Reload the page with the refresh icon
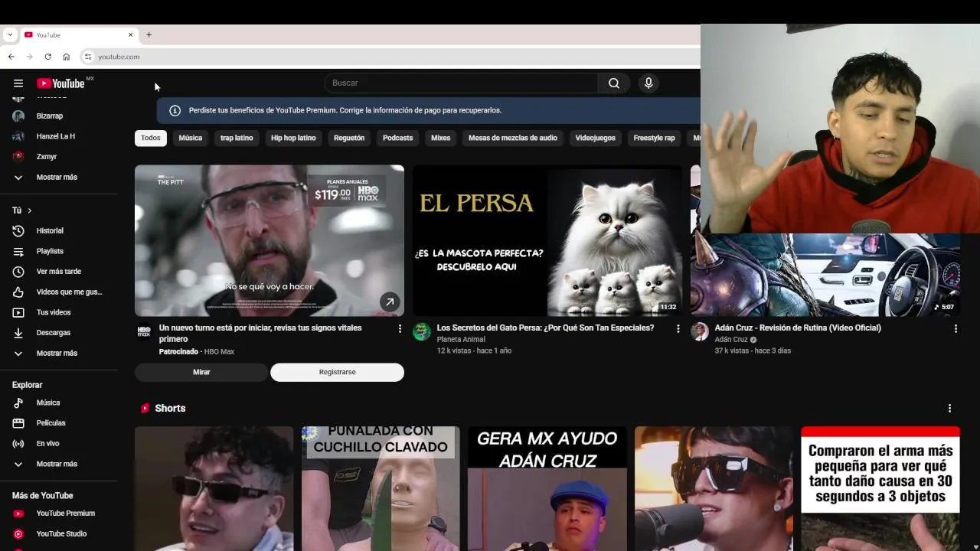Image resolution: width=980 pixels, height=551 pixels. (x=47, y=57)
